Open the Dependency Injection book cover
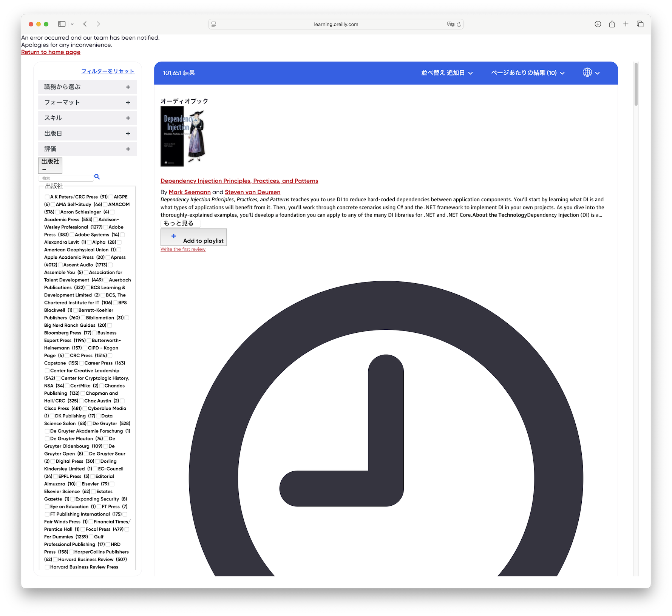672x616 pixels. pos(183,136)
